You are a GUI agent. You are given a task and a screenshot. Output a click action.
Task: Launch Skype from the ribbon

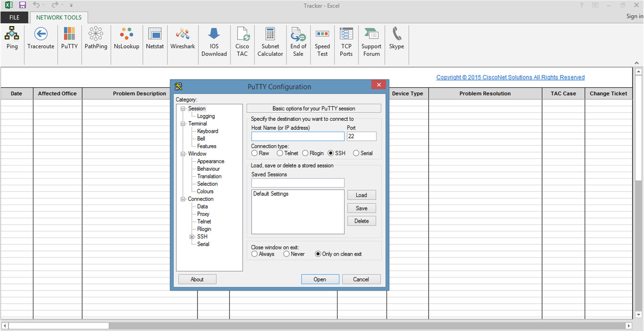tap(396, 38)
